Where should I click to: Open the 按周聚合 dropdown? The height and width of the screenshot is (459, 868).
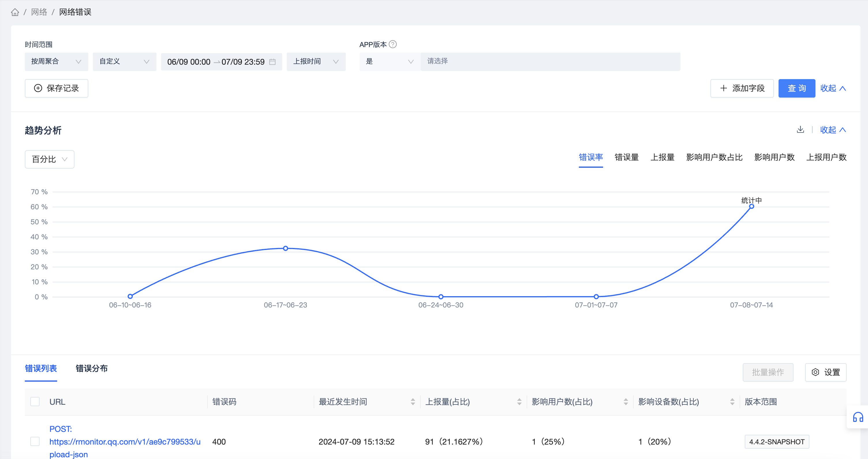point(56,62)
